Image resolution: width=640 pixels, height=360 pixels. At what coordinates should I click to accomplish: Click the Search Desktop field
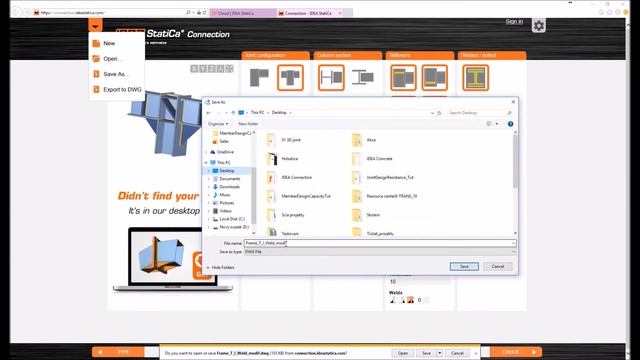480,113
